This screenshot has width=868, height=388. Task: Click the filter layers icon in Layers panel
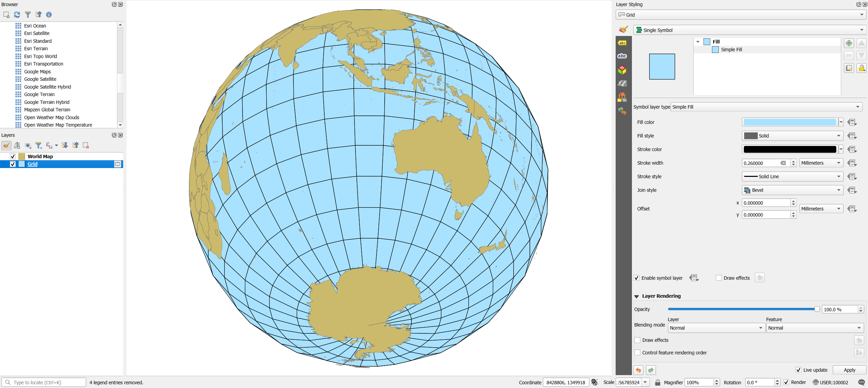point(37,145)
